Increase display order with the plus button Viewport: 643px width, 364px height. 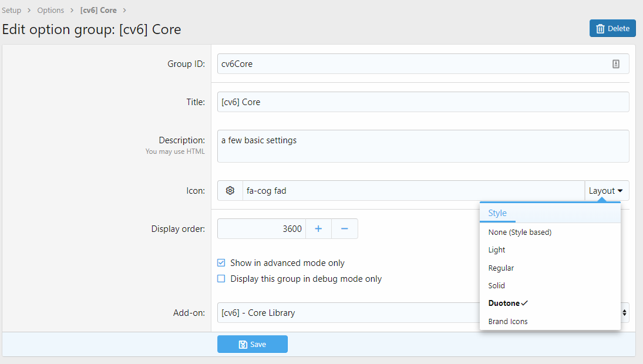click(318, 229)
